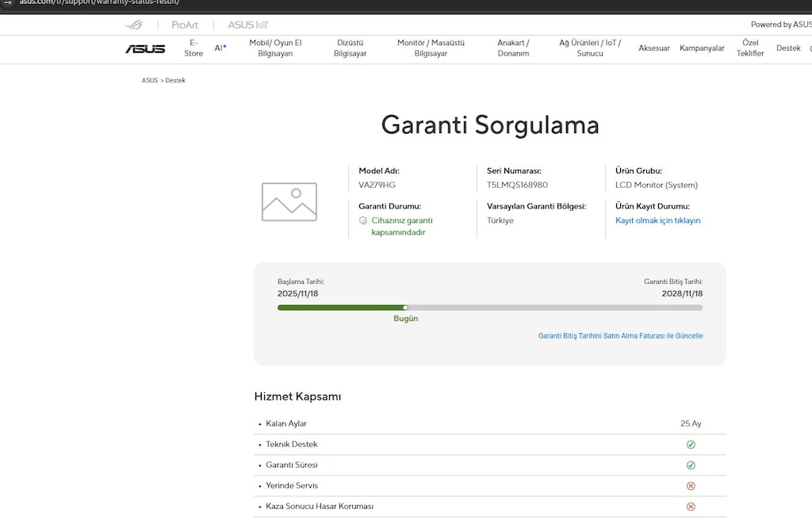Expand Monitör / Masaüstü Bilgisayar menu
The image size is (812, 532).
(x=431, y=48)
